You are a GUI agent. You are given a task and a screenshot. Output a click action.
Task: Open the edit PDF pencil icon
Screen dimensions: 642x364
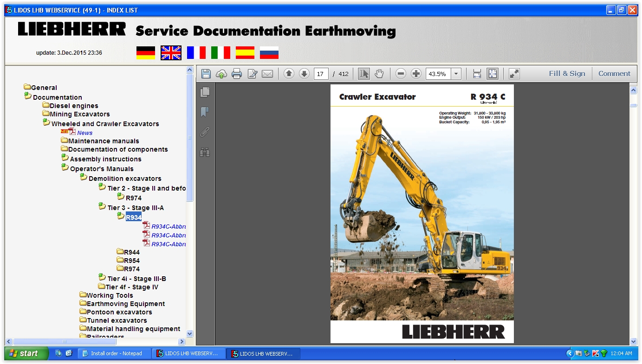tap(253, 74)
